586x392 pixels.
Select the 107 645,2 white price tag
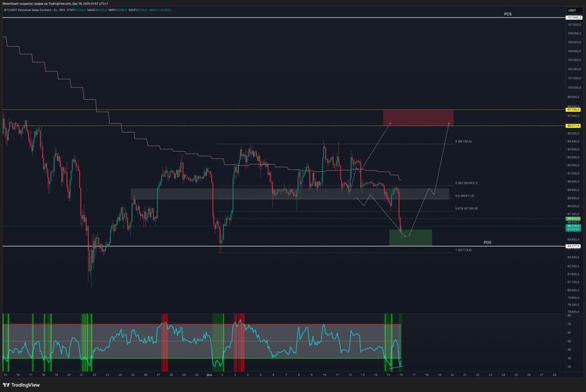click(x=574, y=18)
